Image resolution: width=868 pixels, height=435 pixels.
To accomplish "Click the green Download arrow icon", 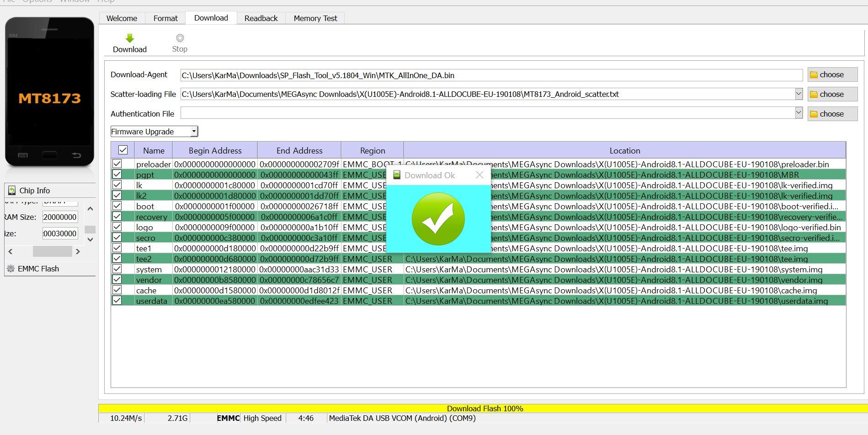I will (x=129, y=38).
